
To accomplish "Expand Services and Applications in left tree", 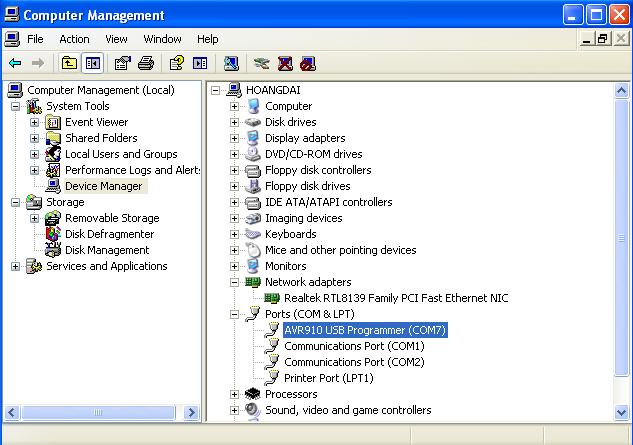I will (16, 266).
